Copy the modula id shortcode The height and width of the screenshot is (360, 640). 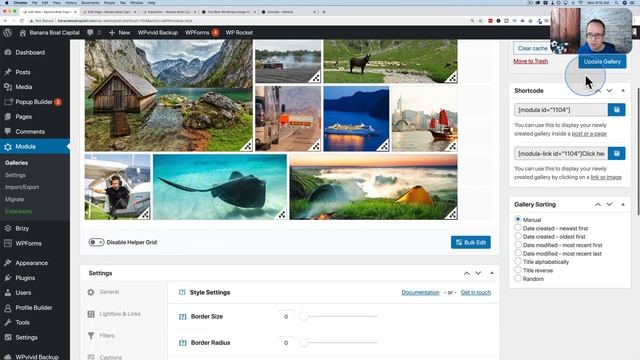coord(616,110)
